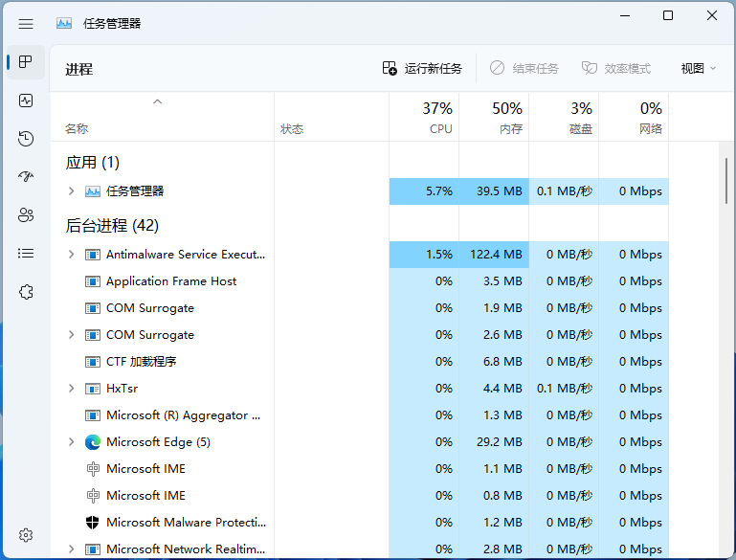
Task: Click the Antimalware Service Executable icon
Action: 93,255
